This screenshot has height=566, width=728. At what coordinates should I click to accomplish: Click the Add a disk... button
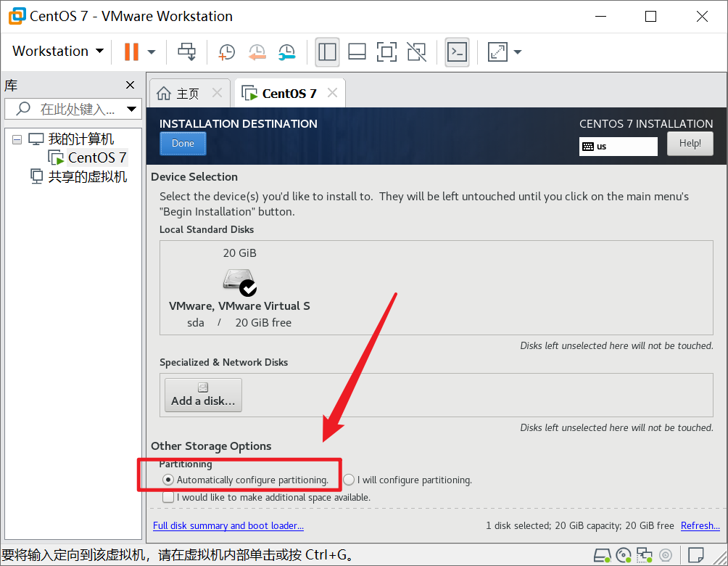tap(203, 395)
